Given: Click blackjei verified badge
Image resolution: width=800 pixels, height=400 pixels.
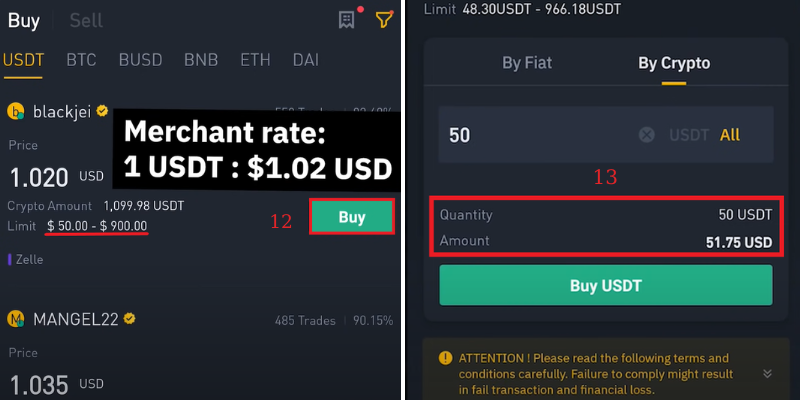Looking at the screenshot, I should (102, 110).
